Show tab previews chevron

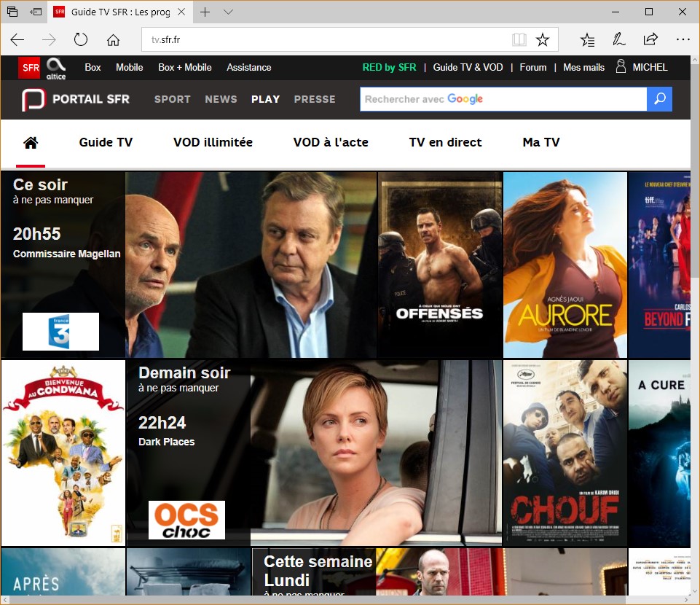pos(228,12)
